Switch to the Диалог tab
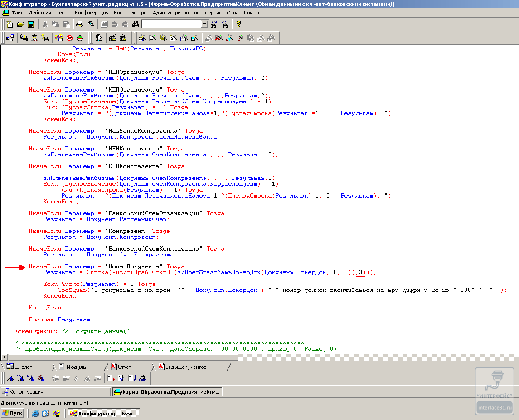The image size is (519, 420). coord(23,367)
